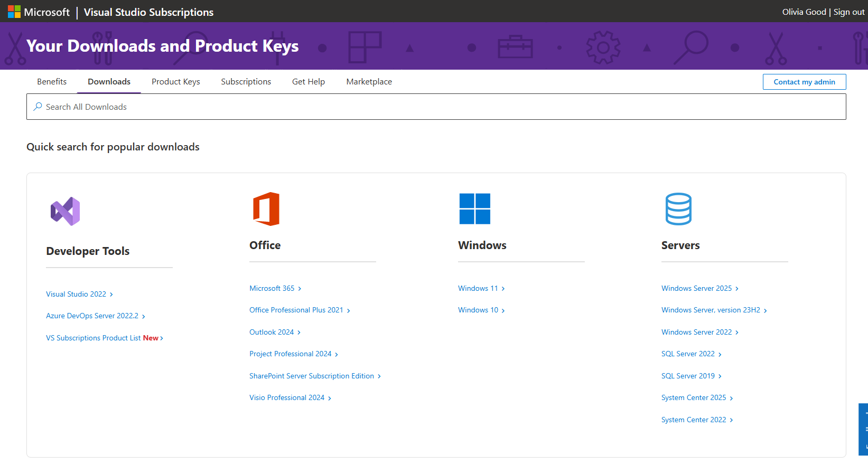Open Project Professional 2024 link
The width and height of the screenshot is (868, 475).
point(294,354)
